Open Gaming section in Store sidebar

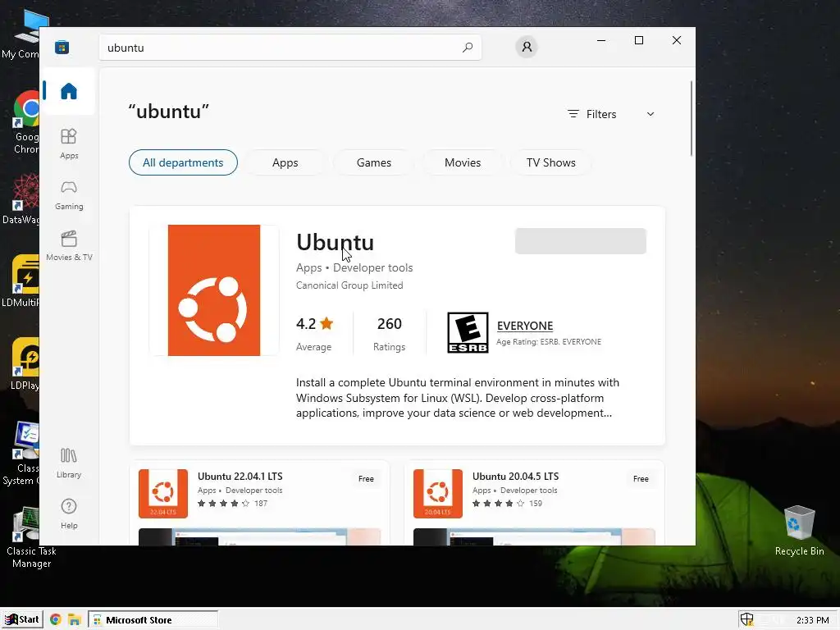pos(69,195)
